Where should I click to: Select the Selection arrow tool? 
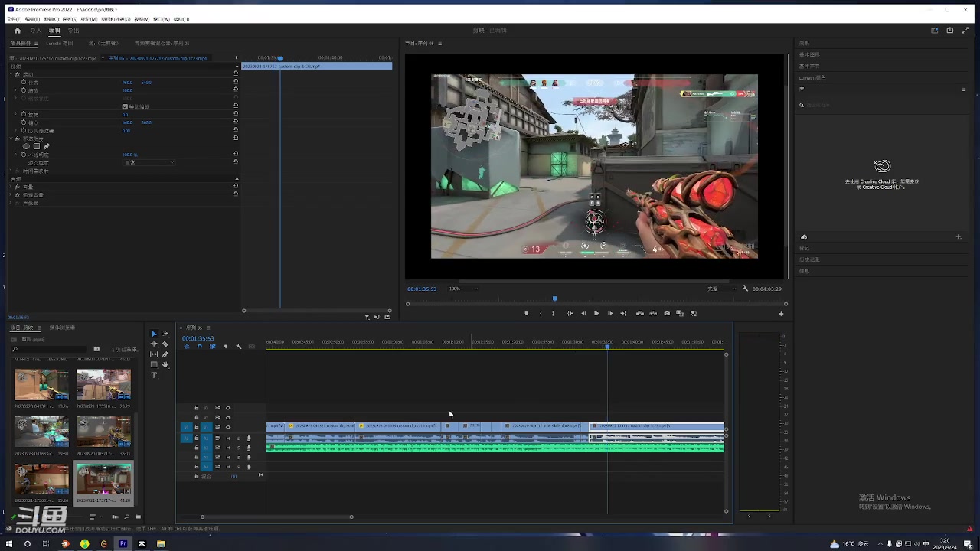(154, 334)
